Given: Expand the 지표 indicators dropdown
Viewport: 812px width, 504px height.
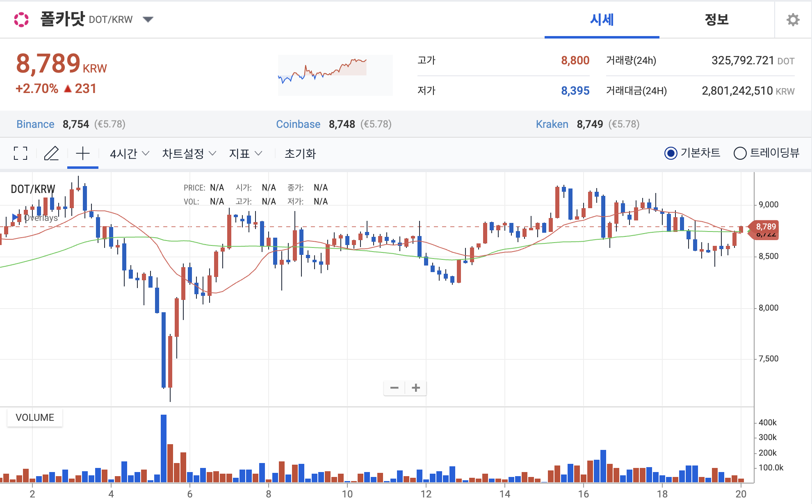Looking at the screenshot, I should click(x=245, y=154).
